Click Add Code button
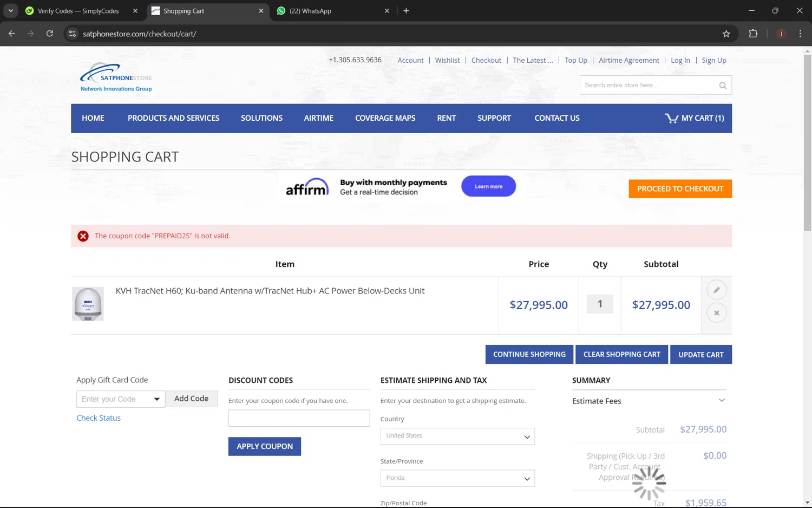 pyautogui.click(x=191, y=399)
